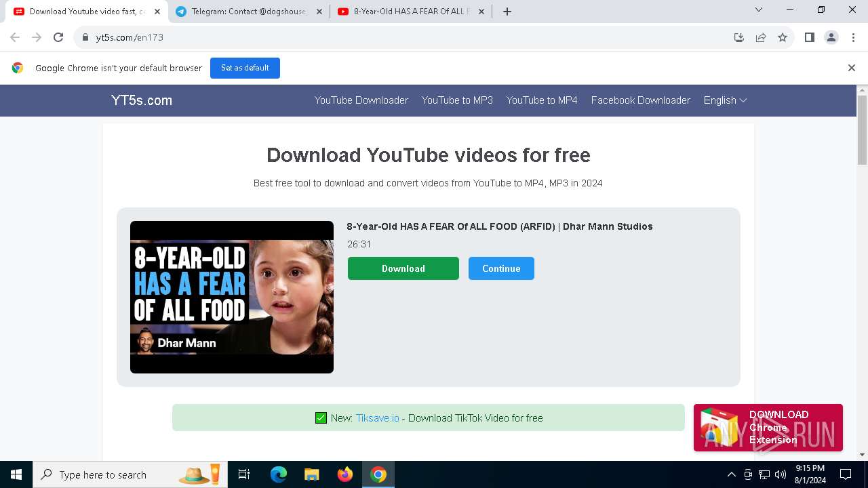Image resolution: width=868 pixels, height=488 pixels.
Task: Launch Microsoft Edge from taskbar
Action: 279,474
